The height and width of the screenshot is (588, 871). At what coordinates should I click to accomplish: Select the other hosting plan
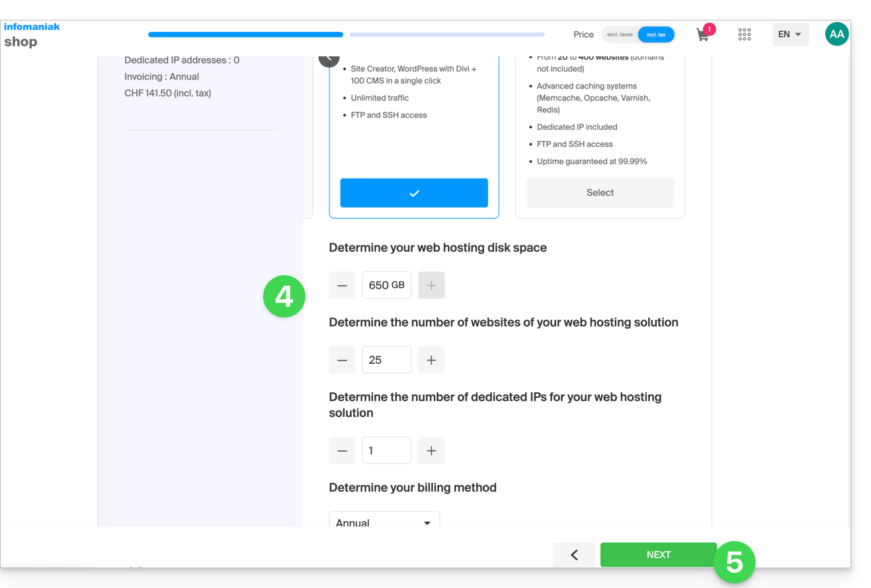pyautogui.click(x=600, y=192)
